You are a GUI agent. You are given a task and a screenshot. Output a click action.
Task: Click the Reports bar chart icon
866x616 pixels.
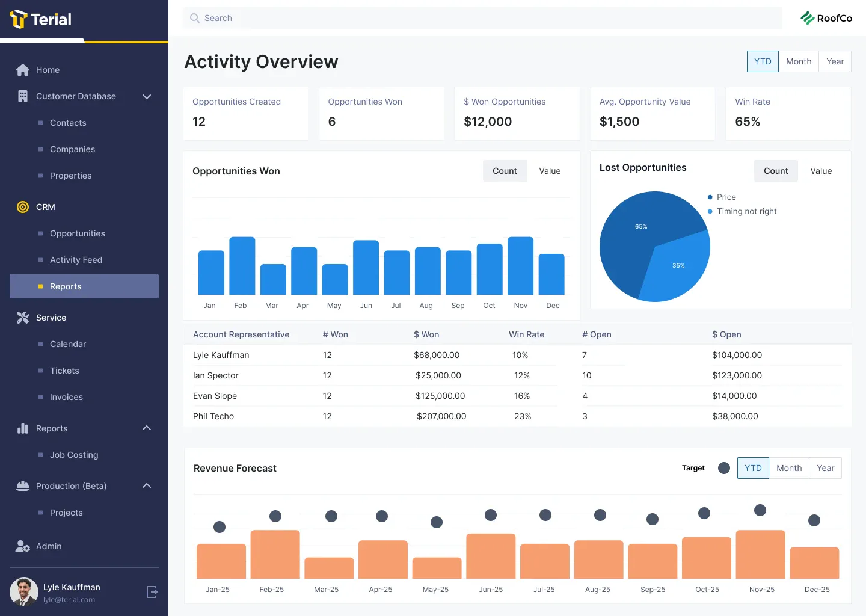click(23, 428)
